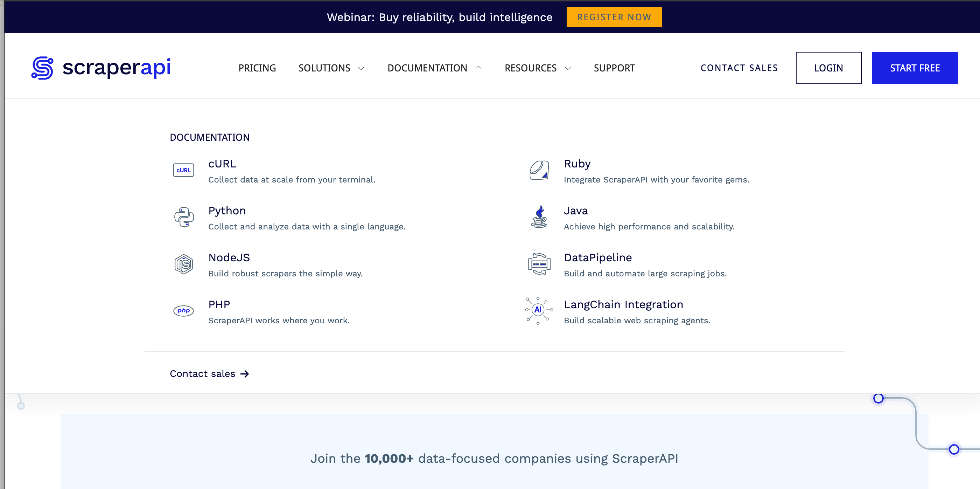Click the LangChain AI network icon

539,311
